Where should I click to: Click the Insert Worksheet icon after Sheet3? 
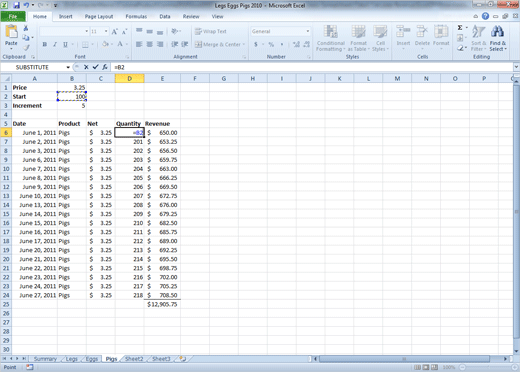pos(182,359)
